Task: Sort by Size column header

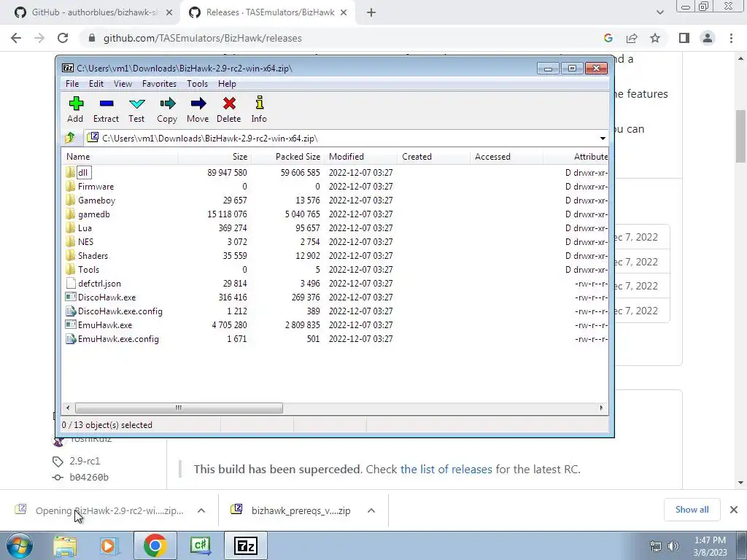Action: pyautogui.click(x=215, y=156)
